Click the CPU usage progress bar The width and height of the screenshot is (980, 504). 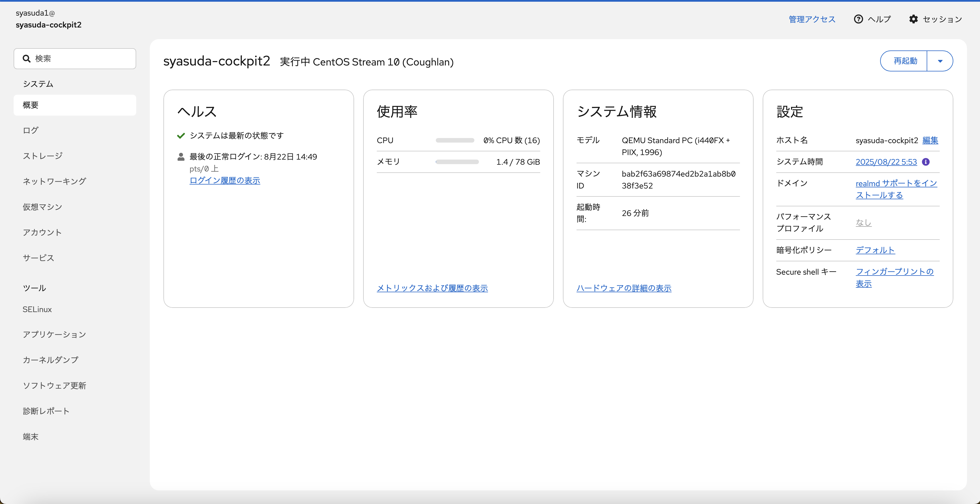(x=455, y=140)
